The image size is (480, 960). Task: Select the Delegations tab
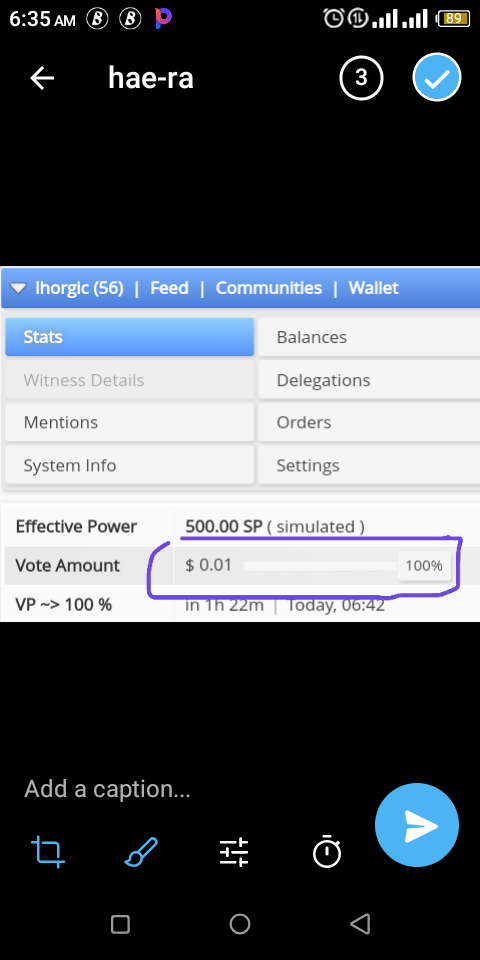[x=369, y=380]
